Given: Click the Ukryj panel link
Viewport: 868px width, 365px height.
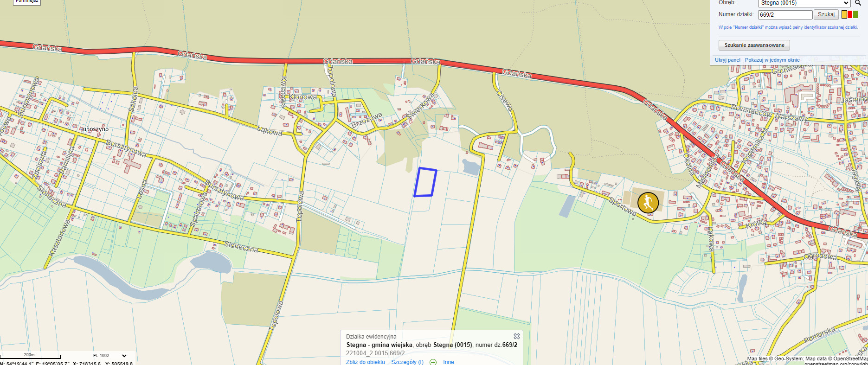Looking at the screenshot, I should [727, 60].
